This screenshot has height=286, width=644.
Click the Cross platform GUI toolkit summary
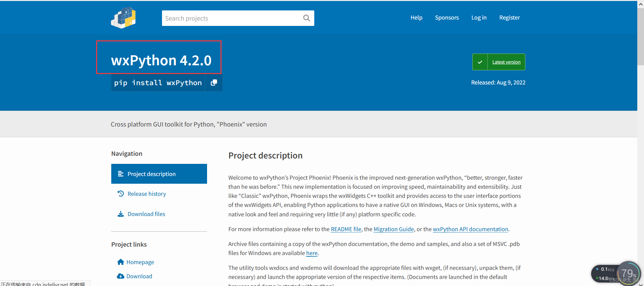point(189,124)
